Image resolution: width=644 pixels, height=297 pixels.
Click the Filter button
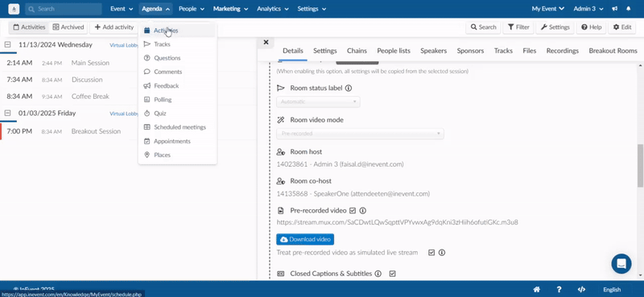coord(518,27)
